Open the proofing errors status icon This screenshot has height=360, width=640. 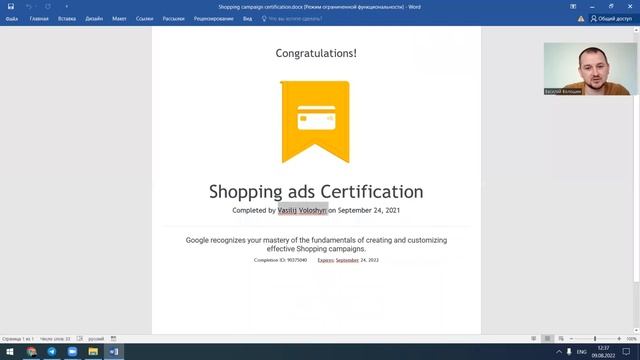click(80, 339)
